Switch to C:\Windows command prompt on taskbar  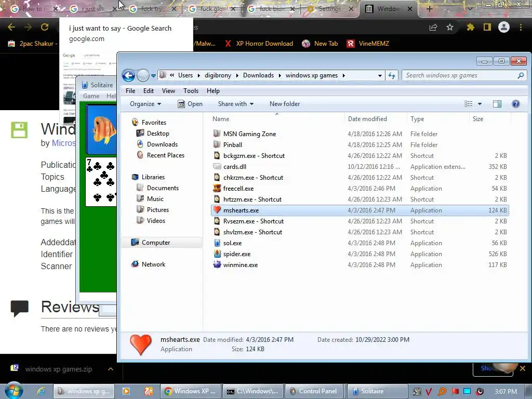[253, 391]
